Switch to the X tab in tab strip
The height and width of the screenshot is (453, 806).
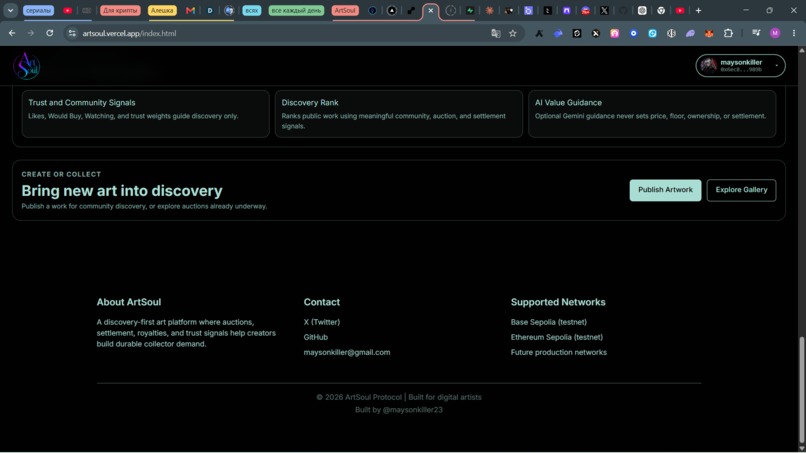click(604, 10)
